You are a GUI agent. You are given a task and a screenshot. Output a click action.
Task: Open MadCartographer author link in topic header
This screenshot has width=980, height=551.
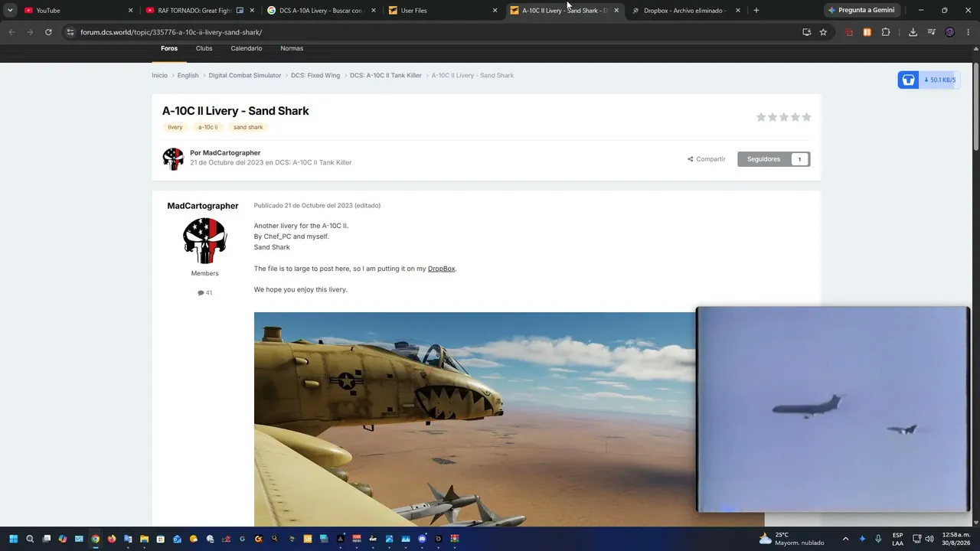[x=231, y=153]
